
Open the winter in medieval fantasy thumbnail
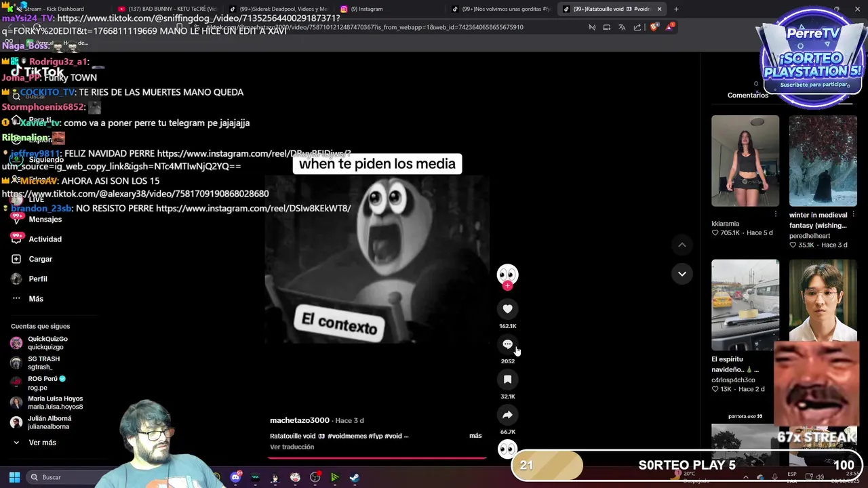823,161
